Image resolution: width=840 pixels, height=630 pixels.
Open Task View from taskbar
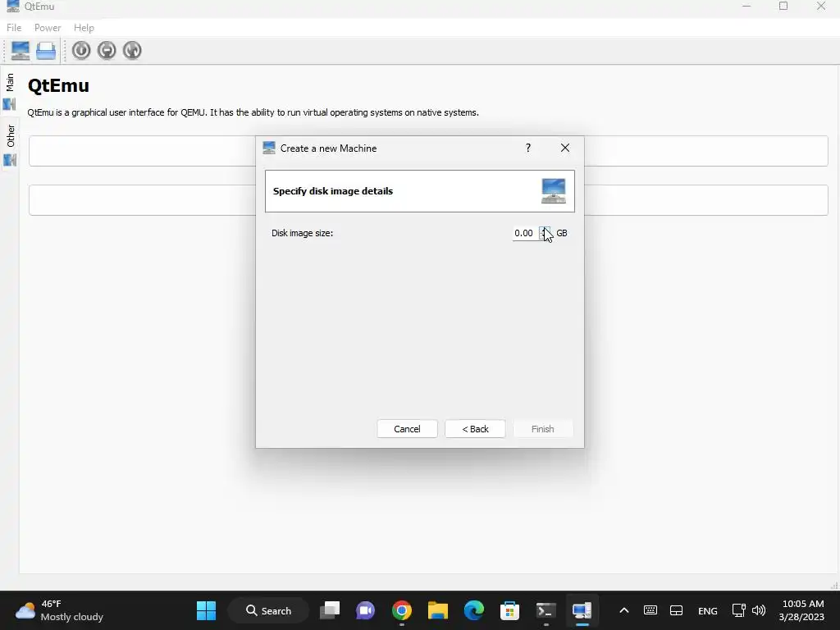[x=330, y=610]
